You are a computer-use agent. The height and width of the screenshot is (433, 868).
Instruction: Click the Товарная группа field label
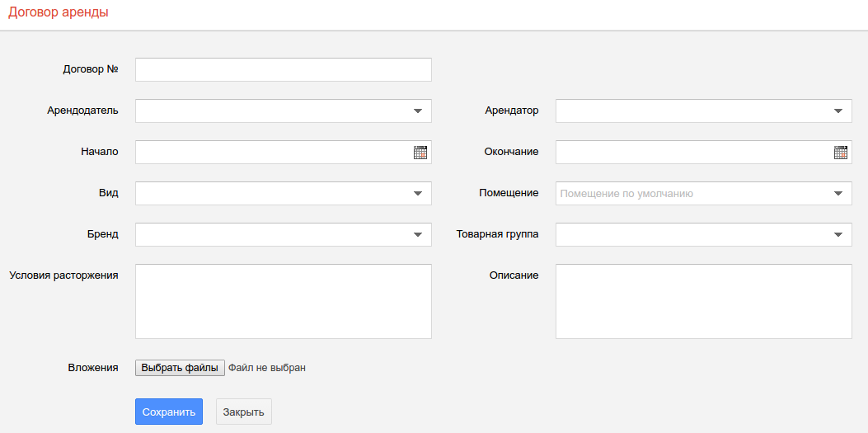497,234
